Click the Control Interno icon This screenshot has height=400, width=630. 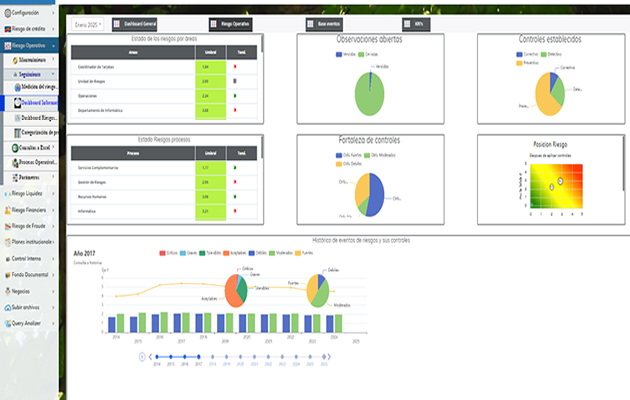6,257
